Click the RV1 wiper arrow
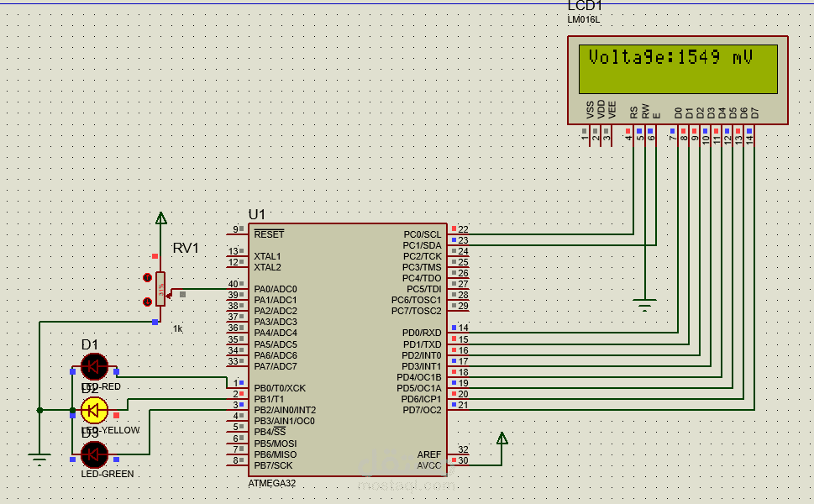 169,295
